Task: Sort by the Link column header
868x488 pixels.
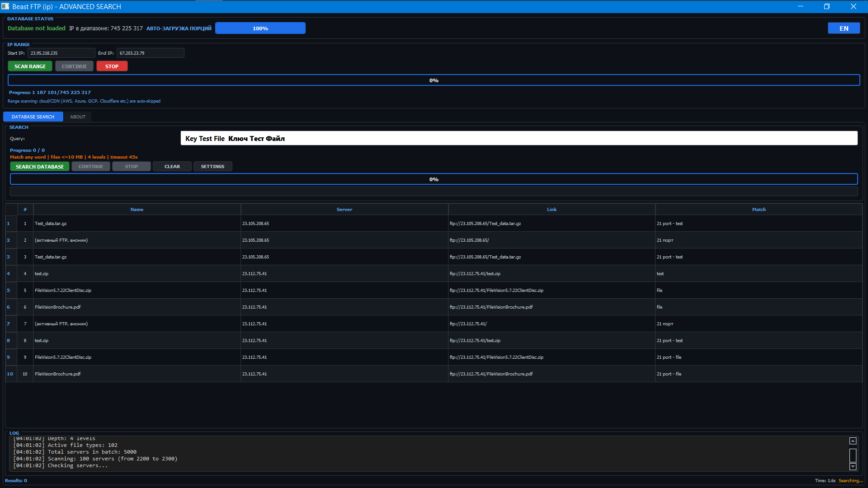Action: pyautogui.click(x=552, y=209)
